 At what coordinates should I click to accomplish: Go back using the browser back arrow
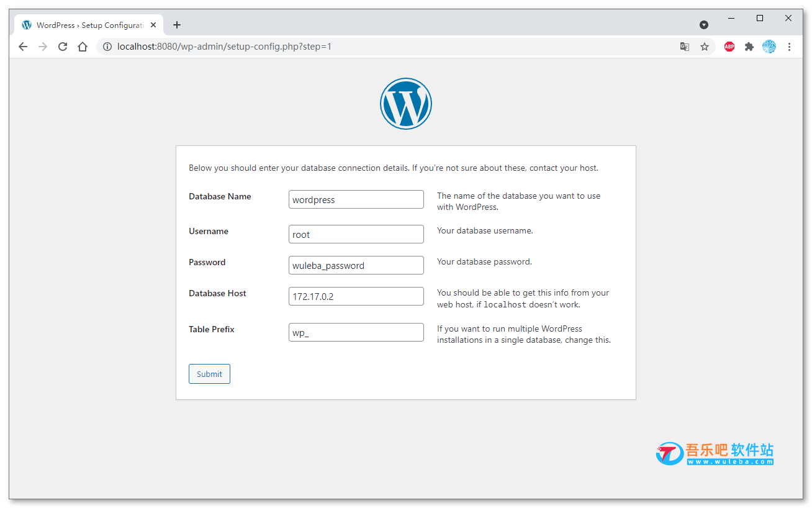tap(23, 47)
